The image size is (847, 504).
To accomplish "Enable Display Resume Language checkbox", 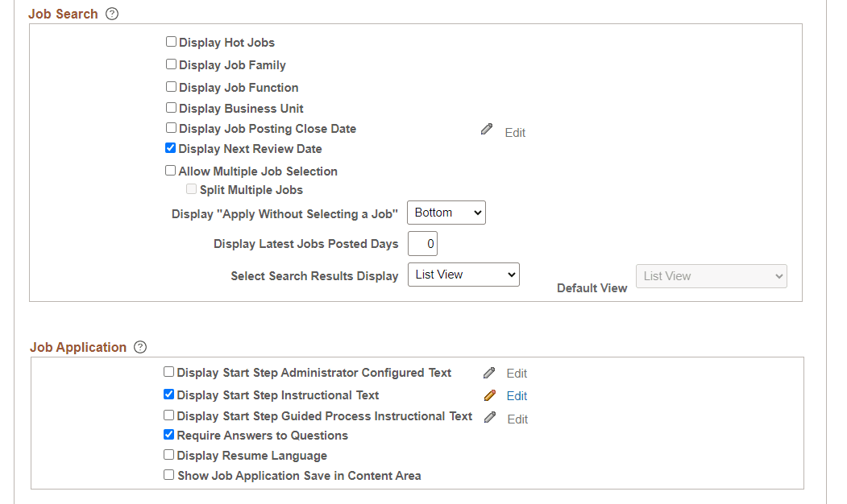I will (169, 455).
